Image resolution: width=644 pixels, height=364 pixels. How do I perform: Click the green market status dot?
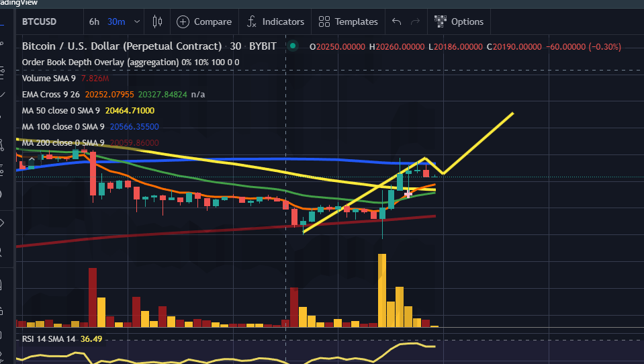coord(293,46)
